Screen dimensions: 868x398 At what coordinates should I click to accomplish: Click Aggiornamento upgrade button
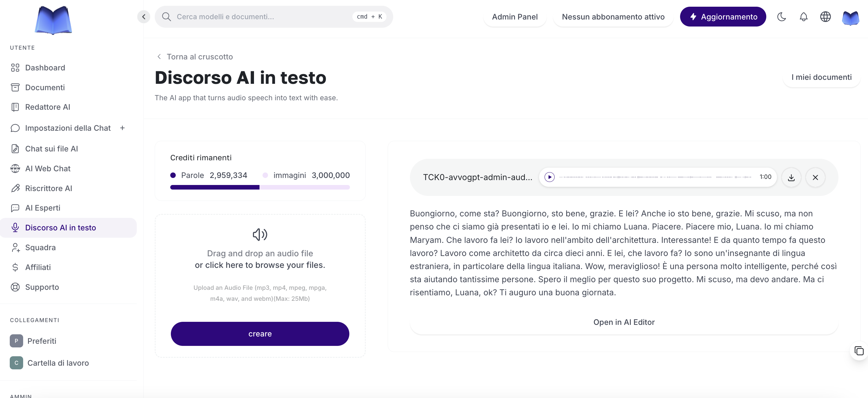tap(723, 16)
